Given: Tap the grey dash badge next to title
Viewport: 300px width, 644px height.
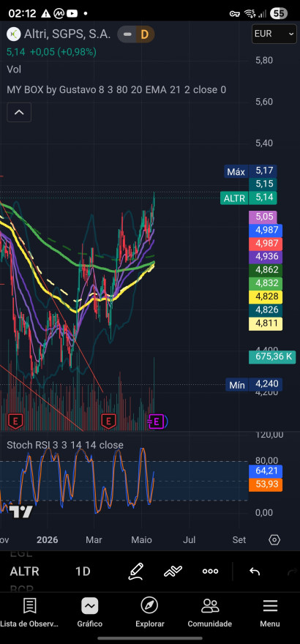Looking at the screenshot, I should tap(127, 34).
